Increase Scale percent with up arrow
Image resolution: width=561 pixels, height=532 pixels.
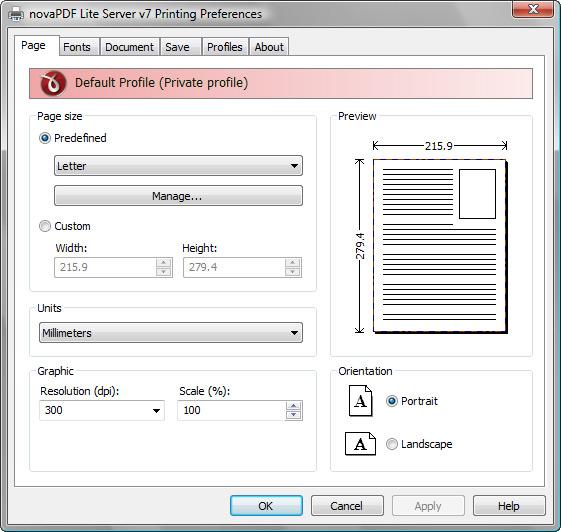[293, 406]
